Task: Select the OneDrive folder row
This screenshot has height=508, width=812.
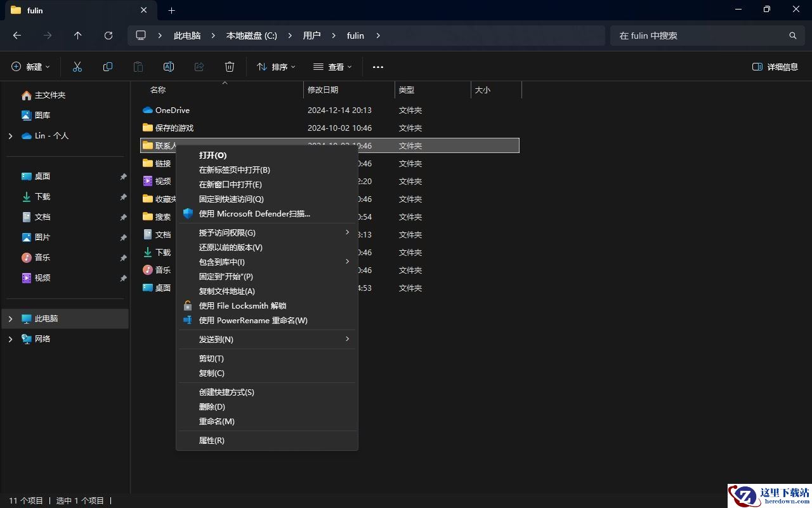Action: coord(330,110)
